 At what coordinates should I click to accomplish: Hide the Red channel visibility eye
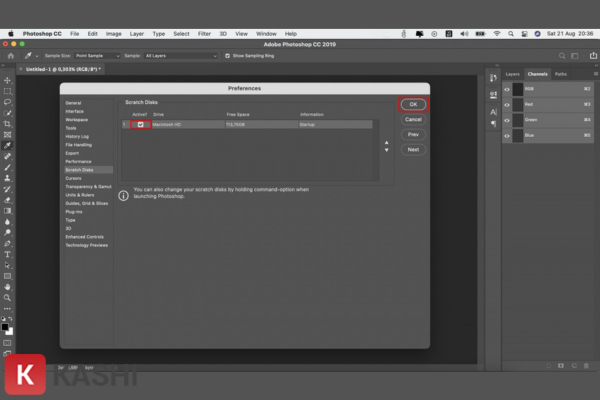(507, 102)
